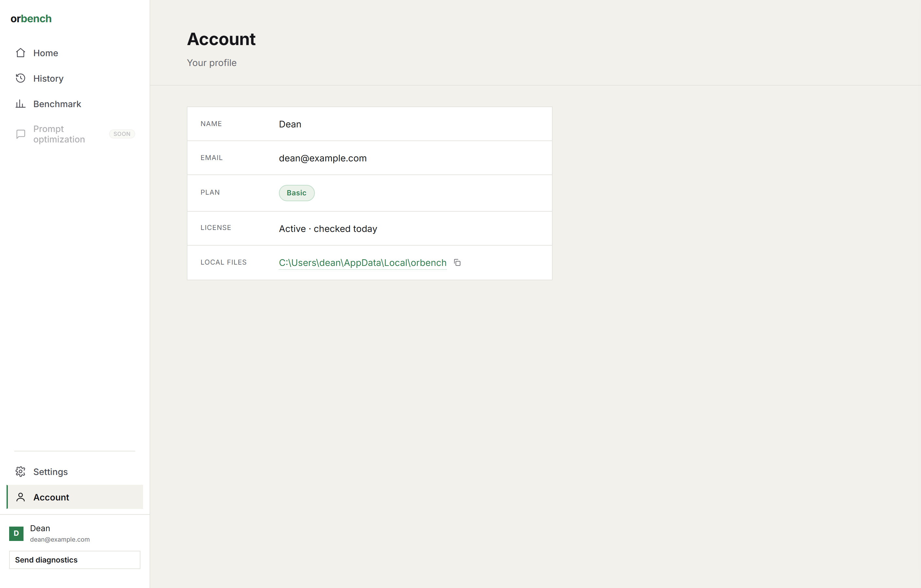Click the LICENSE row label
This screenshot has height=588, width=921.
(x=216, y=228)
